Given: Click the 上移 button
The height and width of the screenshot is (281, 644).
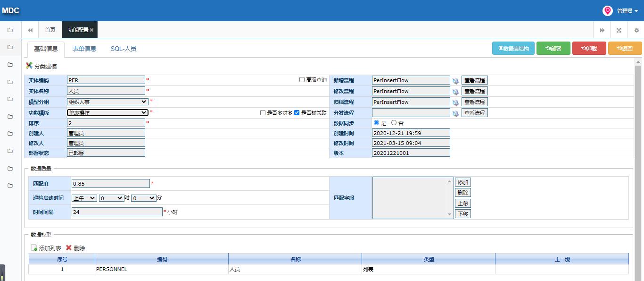Looking at the screenshot, I should coord(463,204).
